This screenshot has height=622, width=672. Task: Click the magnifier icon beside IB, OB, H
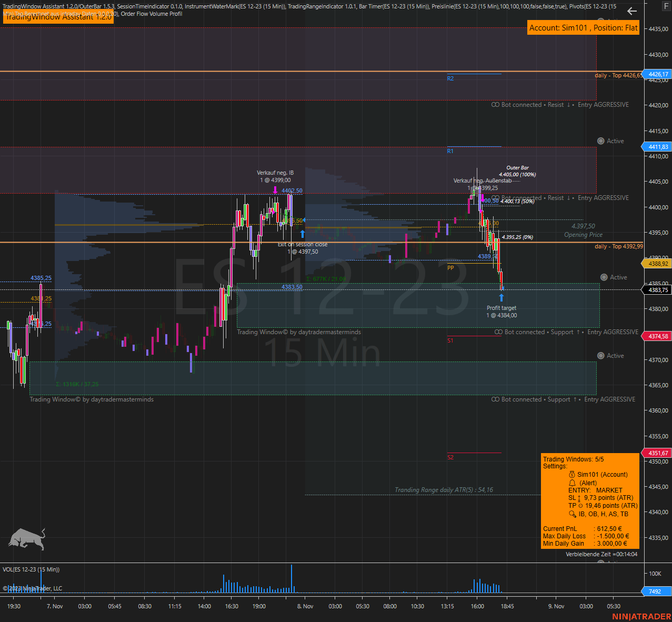coord(573,514)
